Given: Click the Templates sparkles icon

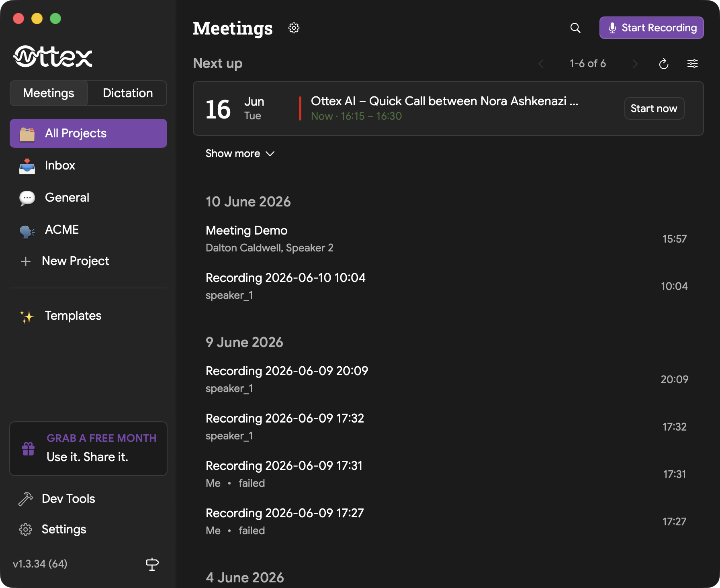Looking at the screenshot, I should [27, 316].
